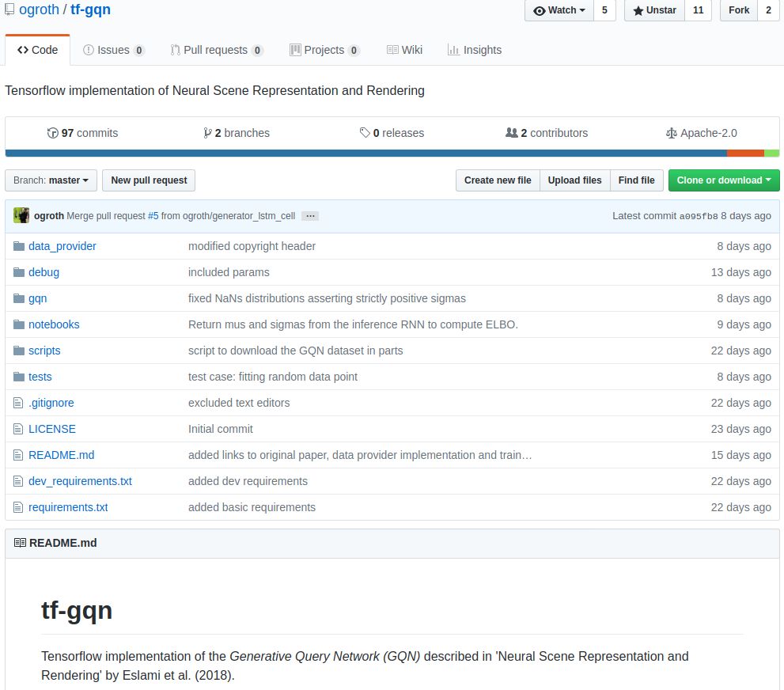Open the notebooks folder
Viewport: 784px width, 690px height.
[x=54, y=324]
